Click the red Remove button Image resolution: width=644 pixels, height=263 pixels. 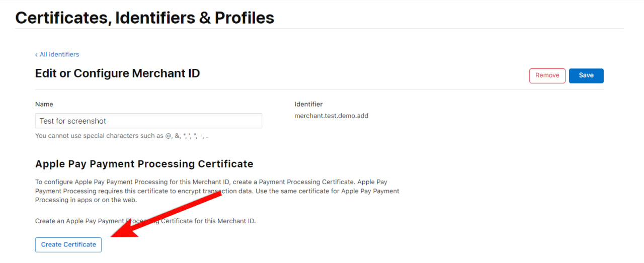click(547, 75)
